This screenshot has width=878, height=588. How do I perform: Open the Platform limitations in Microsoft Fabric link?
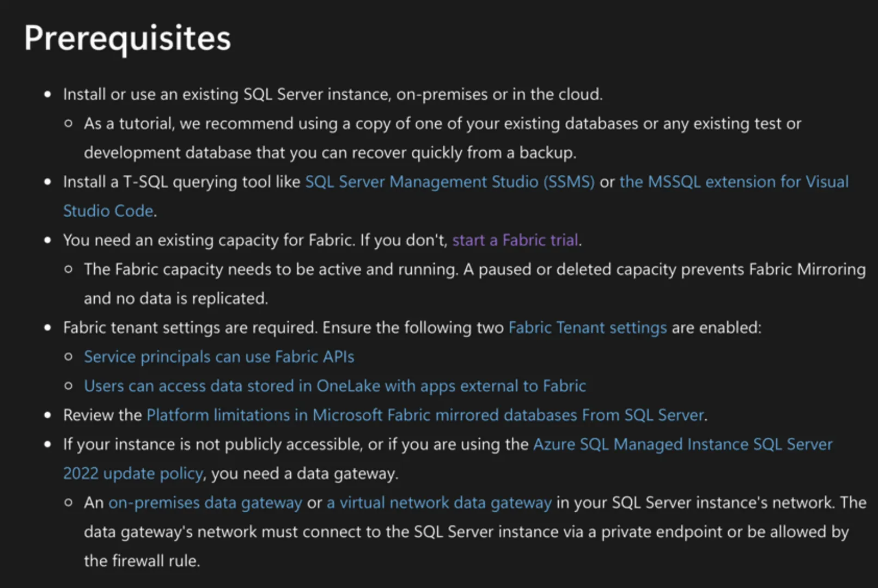426,415
